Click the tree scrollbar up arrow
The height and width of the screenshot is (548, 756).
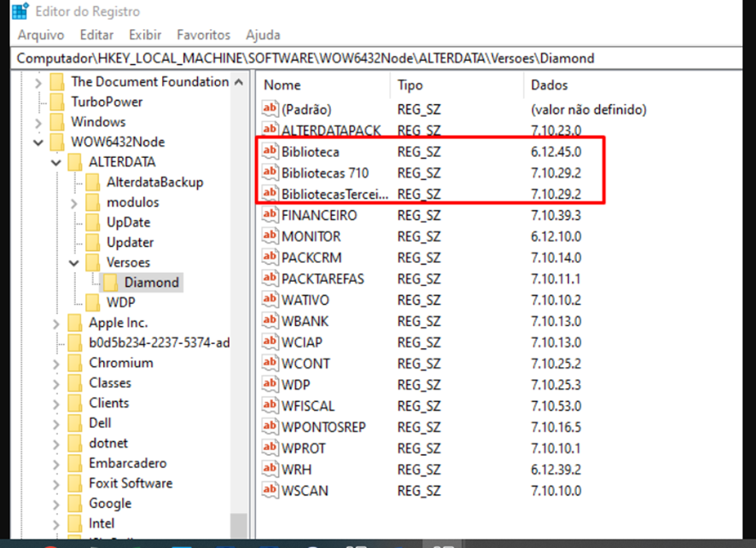239,83
